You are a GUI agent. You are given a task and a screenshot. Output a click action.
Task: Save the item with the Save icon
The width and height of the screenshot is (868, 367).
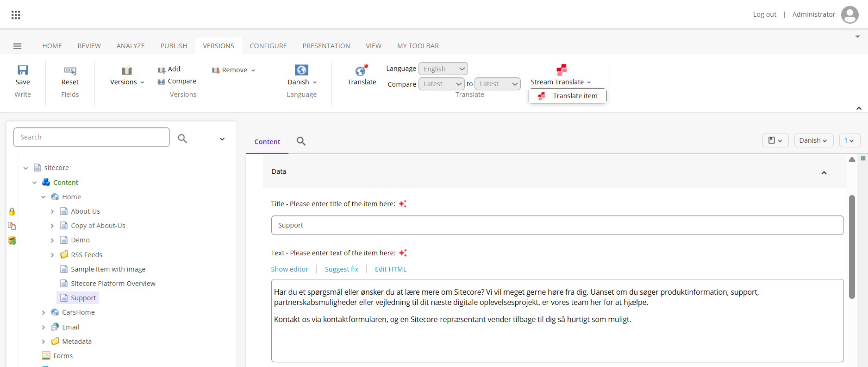coord(23,70)
